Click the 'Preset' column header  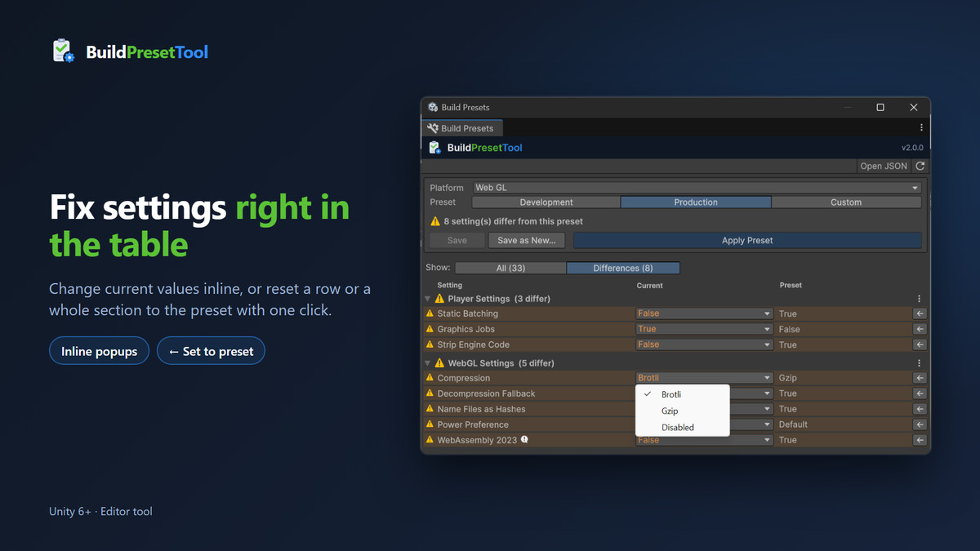[791, 285]
